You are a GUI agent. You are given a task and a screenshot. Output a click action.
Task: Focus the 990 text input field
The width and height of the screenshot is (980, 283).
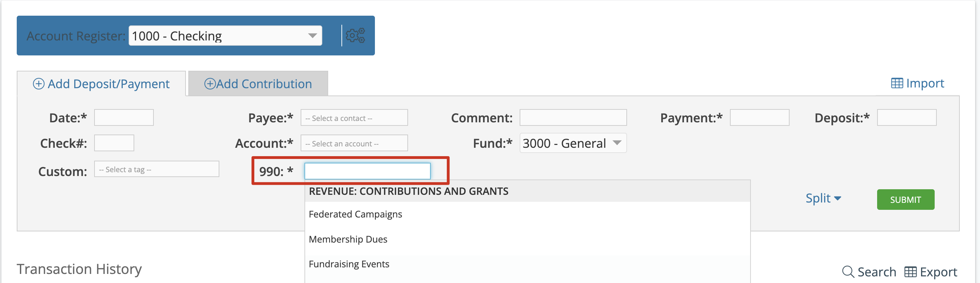coord(367,171)
